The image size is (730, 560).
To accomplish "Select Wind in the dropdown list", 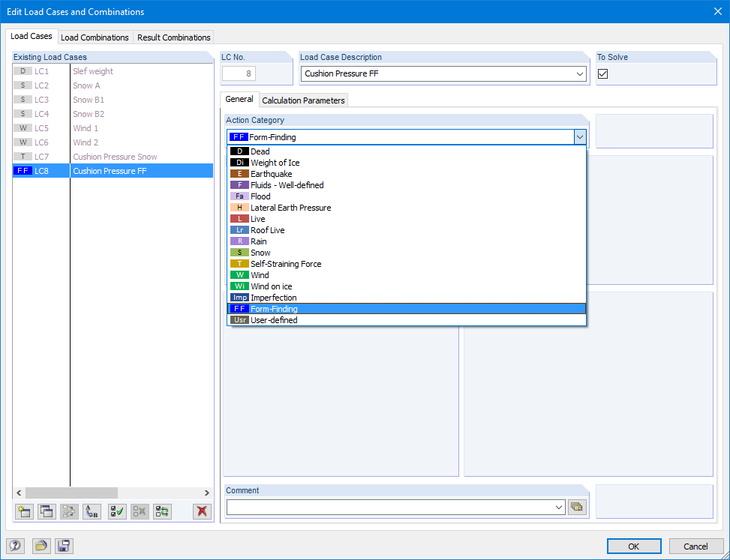I will point(407,275).
